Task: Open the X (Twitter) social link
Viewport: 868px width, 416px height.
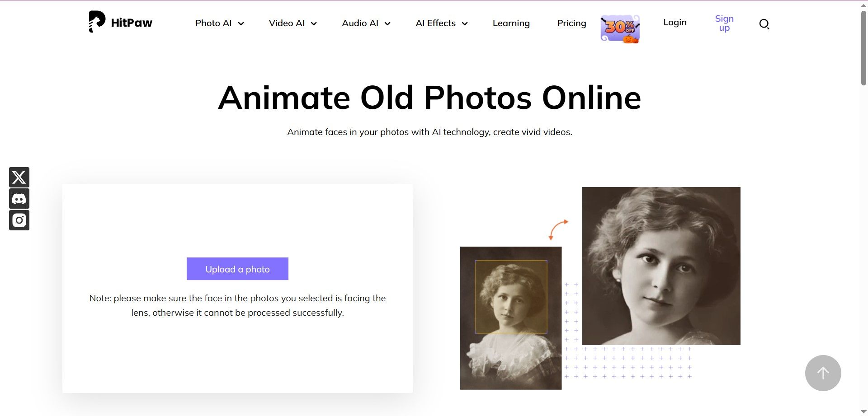Action: pos(19,177)
